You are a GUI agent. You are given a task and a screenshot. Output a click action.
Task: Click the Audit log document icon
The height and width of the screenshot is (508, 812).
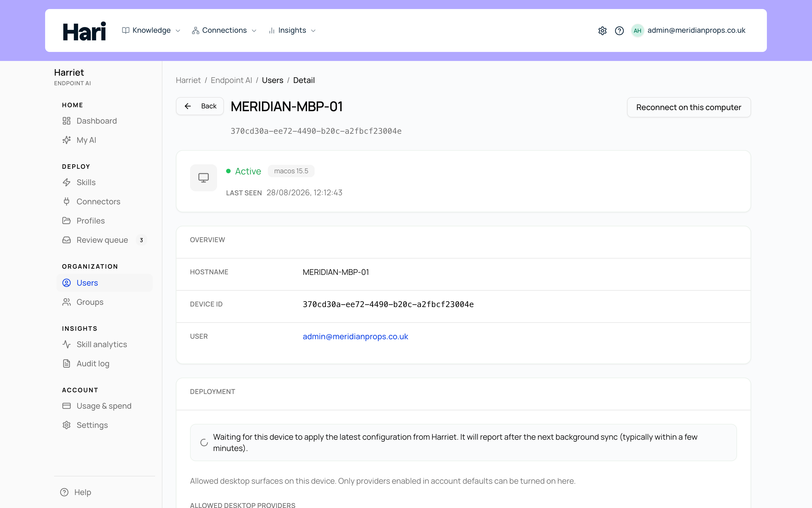point(67,364)
